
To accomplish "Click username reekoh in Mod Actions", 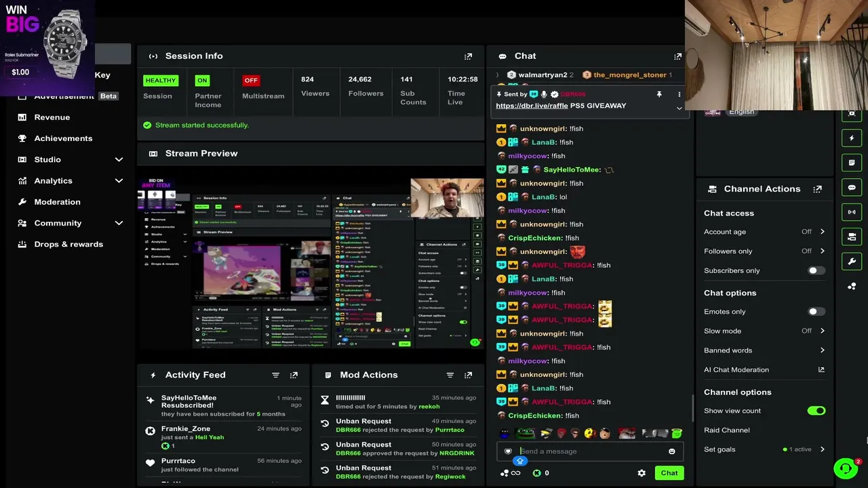I will (x=429, y=407).
